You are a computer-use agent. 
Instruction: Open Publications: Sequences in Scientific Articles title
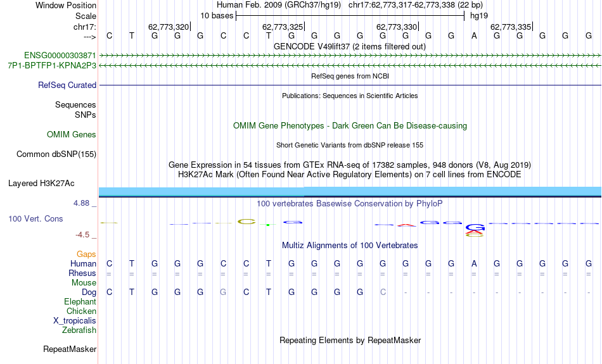point(350,96)
